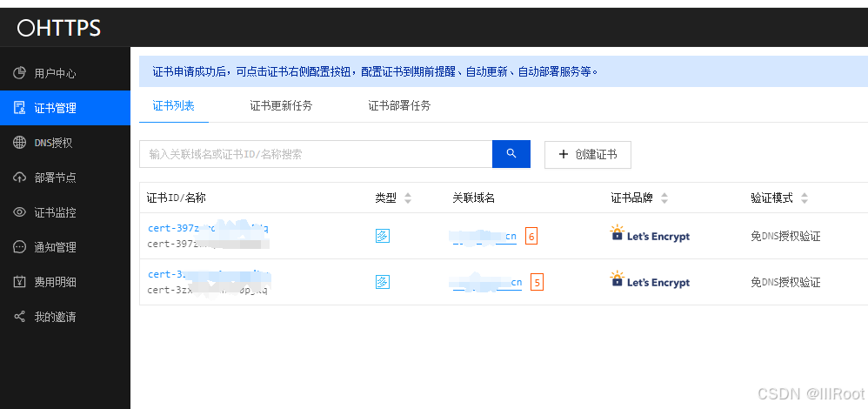Click the 我的邀请 share icon
Image resolution: width=868 pixels, height=409 pixels.
point(19,317)
